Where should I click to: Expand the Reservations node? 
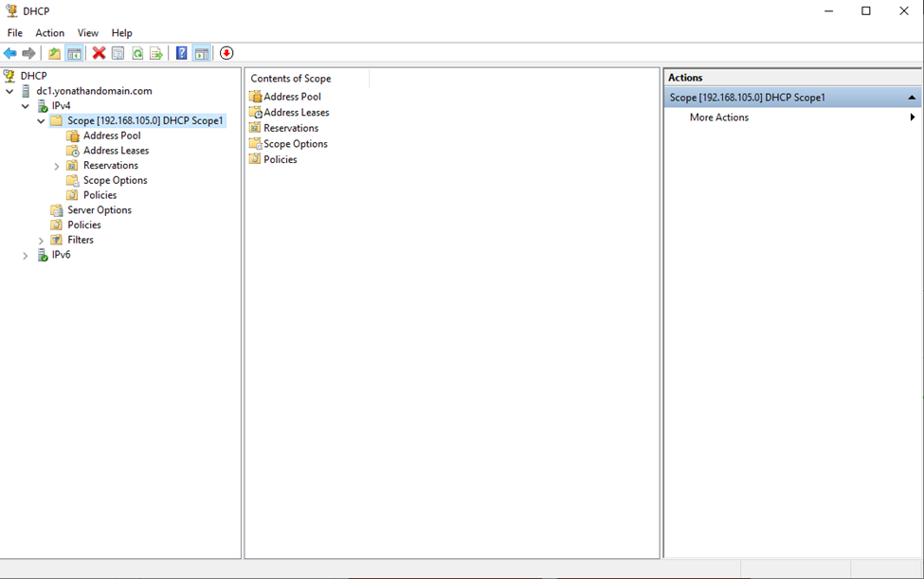pos(57,166)
